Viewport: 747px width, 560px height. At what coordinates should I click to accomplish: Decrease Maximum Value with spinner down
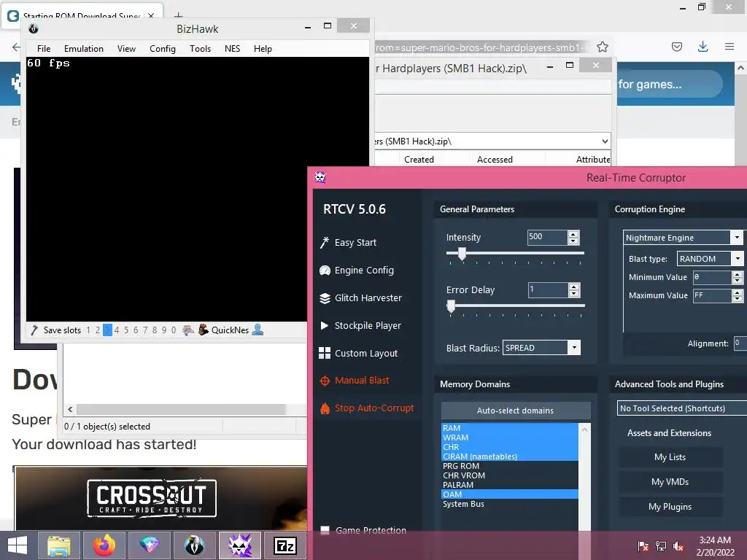point(737,298)
